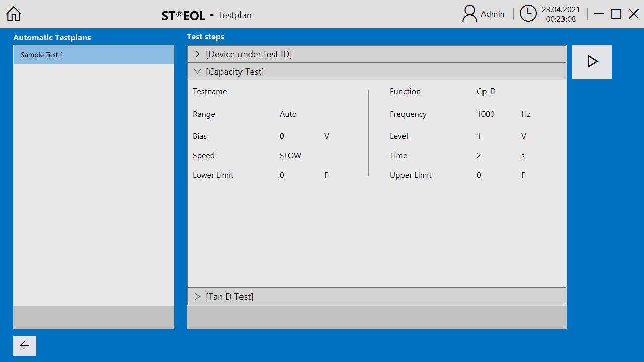Click the Lower Limit value field

point(282,175)
